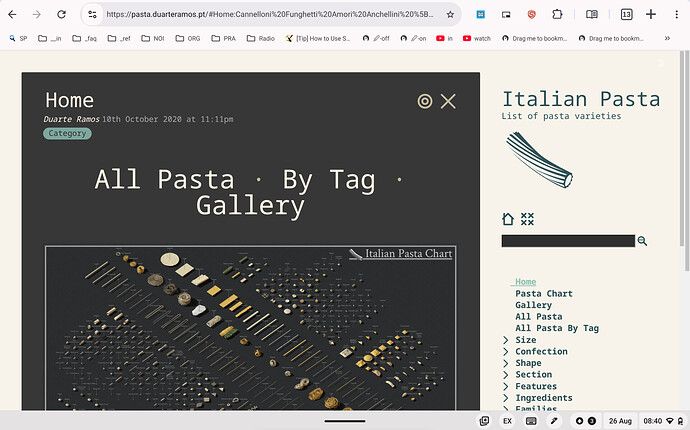690x430 pixels.
Task: Click the blue extension icon in the toolbar
Action: pos(481,15)
